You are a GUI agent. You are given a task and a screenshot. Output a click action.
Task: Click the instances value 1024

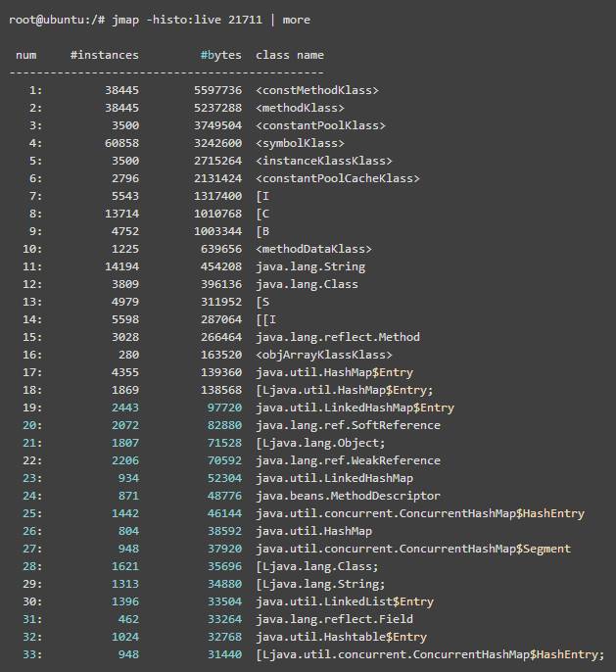[125, 637]
